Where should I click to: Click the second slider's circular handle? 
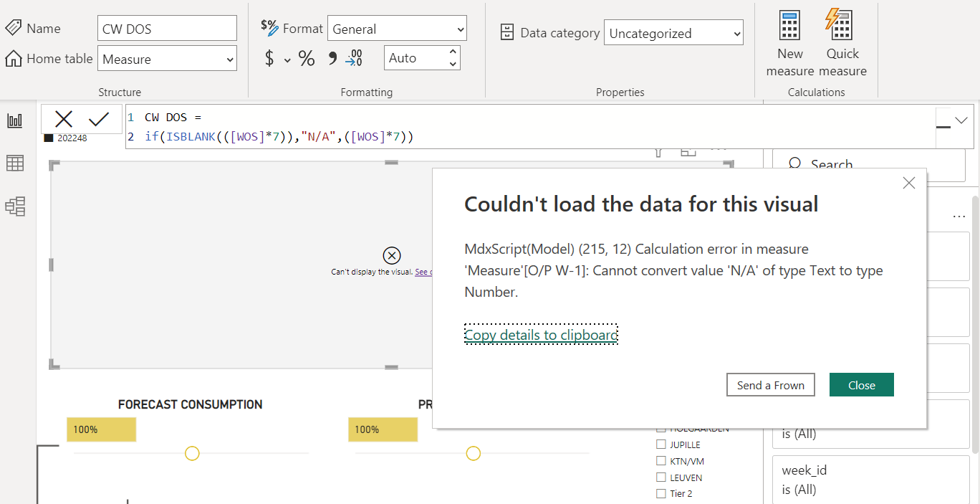coord(473,453)
